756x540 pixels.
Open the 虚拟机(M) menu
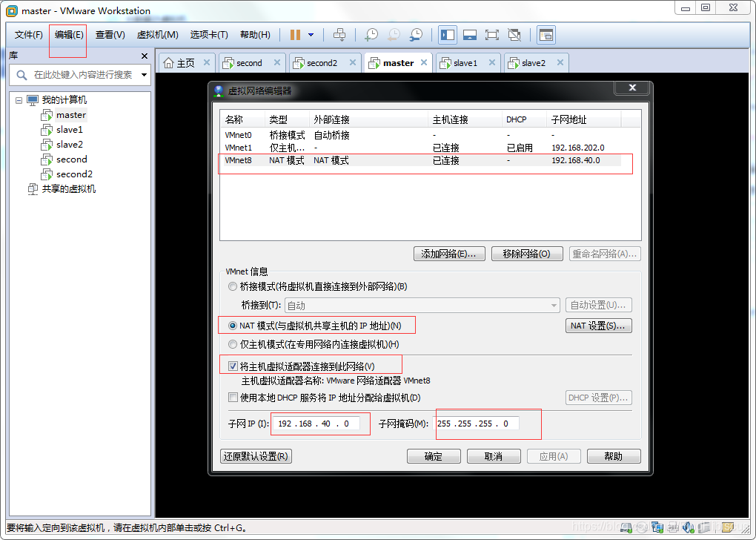pyautogui.click(x=158, y=35)
